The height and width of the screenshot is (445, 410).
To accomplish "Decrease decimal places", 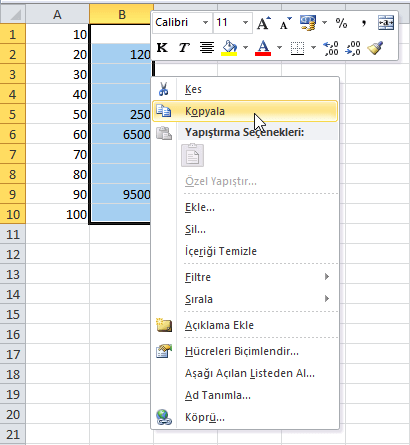I will click(353, 48).
